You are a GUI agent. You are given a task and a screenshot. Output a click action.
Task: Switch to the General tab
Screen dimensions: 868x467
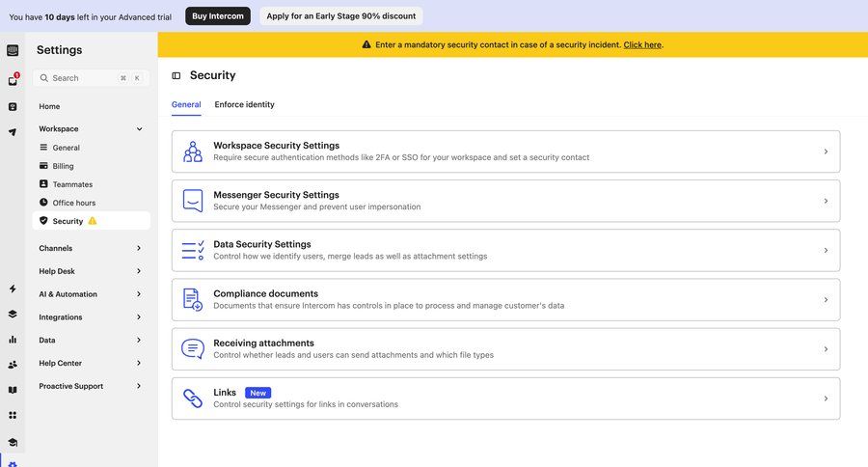click(x=186, y=104)
